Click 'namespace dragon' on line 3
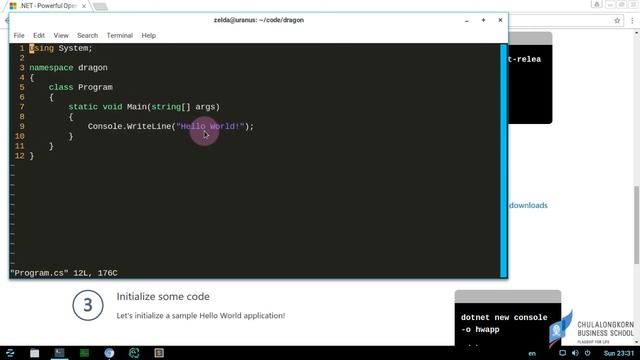This screenshot has width=640, height=360. pos(68,68)
